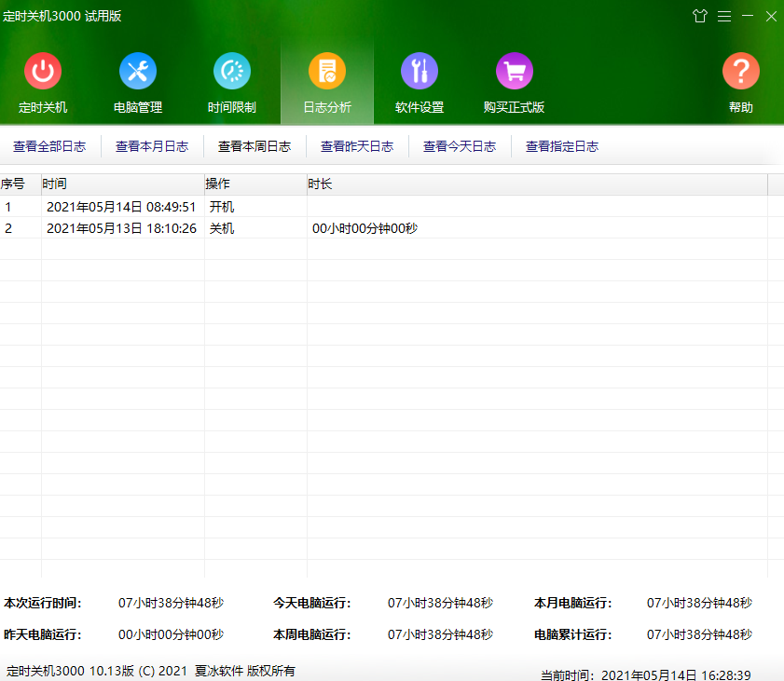Open 查看指定日志 to pick a date
The width and height of the screenshot is (784, 681).
click(562, 146)
